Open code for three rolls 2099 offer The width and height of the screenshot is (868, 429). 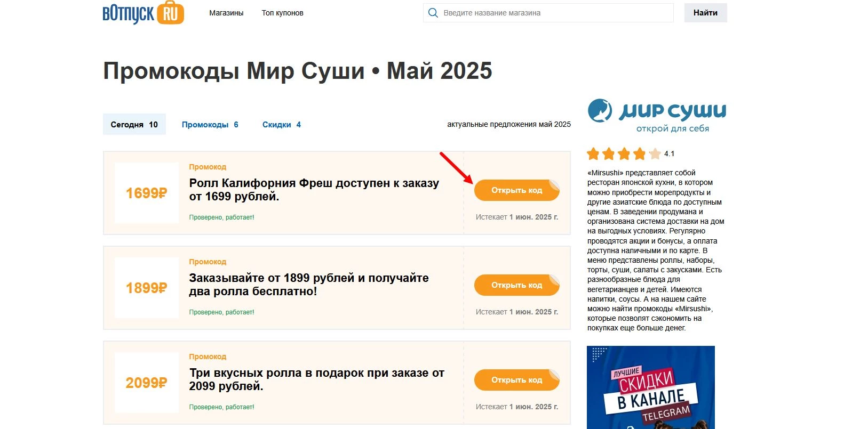(x=516, y=380)
